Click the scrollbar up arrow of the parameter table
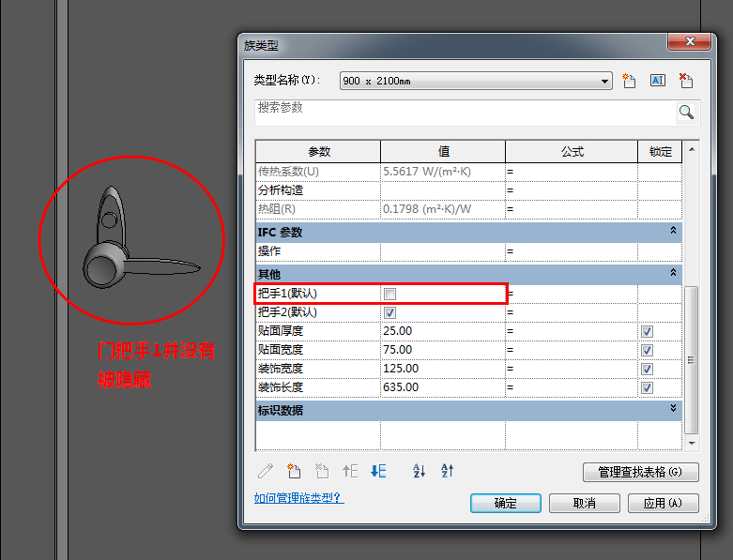The image size is (733, 560). tap(692, 149)
